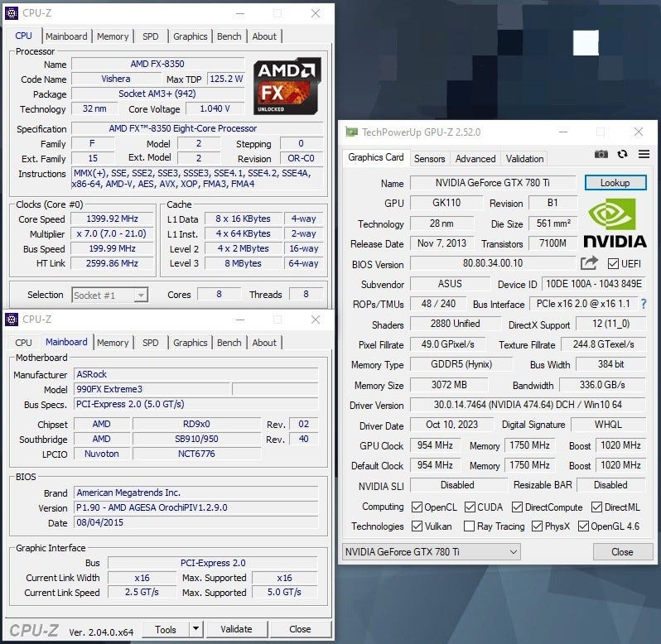Click the Memory Type GDDR5 (Hynix) field
This screenshot has height=644, width=661.
[461, 364]
